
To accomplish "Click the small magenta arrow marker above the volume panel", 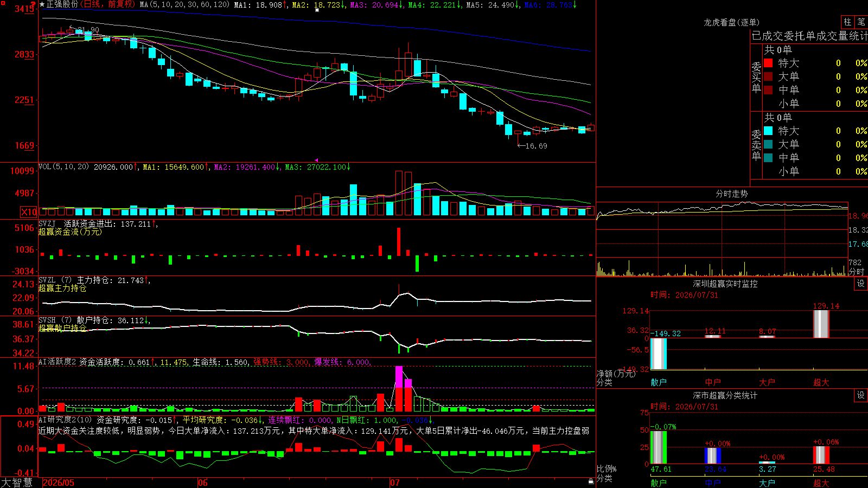I will (316, 160).
